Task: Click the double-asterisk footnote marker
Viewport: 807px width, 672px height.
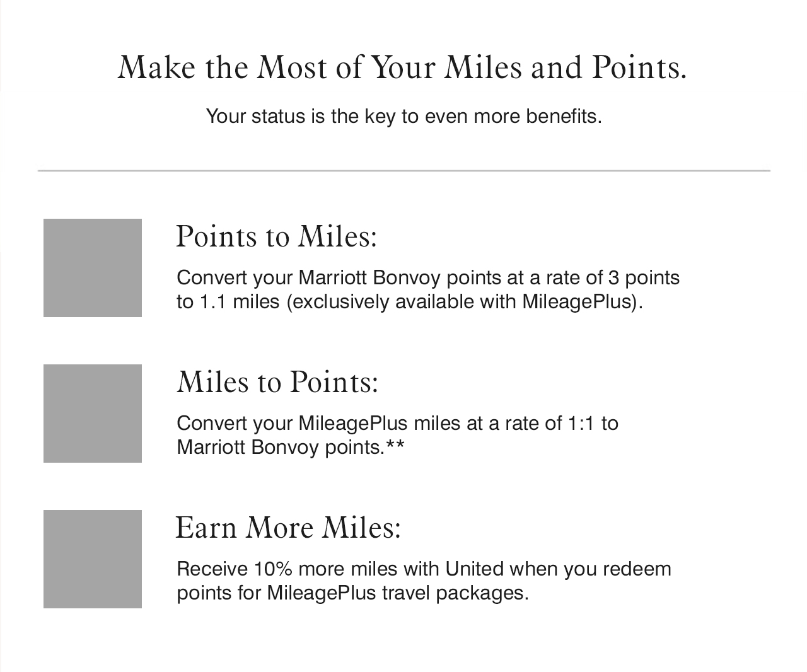Action: (x=395, y=446)
